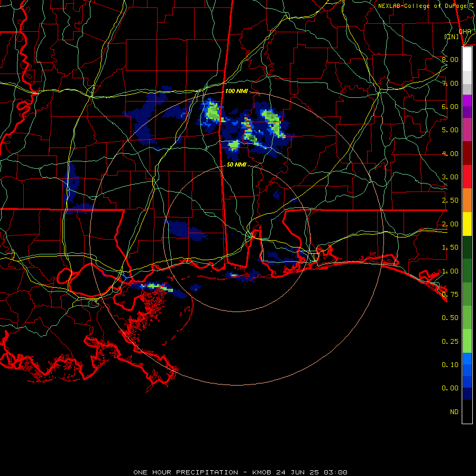This screenshot has height=476, width=476.
Task: Click the yellow legend swatch
Action: coord(467,224)
